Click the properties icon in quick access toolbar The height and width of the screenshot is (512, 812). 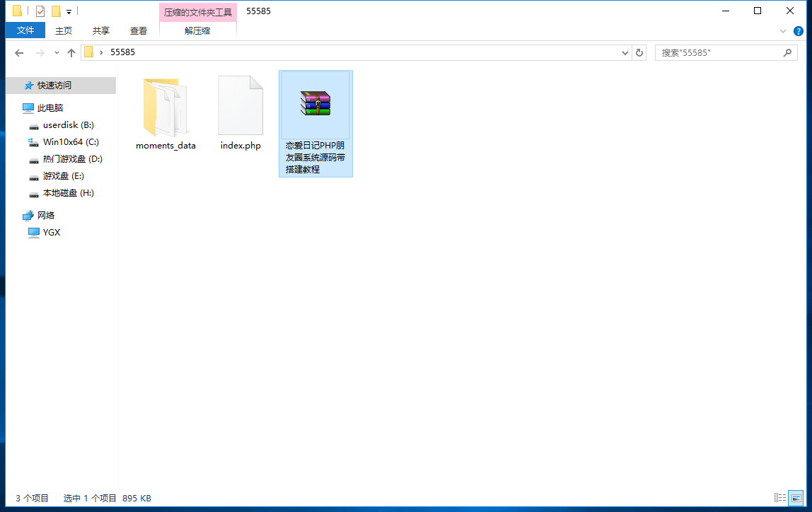pos(40,11)
